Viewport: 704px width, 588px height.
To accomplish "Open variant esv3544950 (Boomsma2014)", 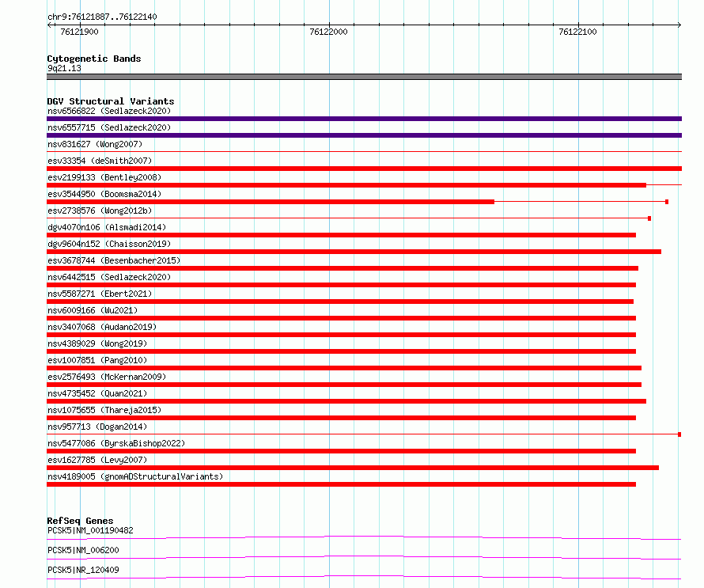I will (x=104, y=194).
